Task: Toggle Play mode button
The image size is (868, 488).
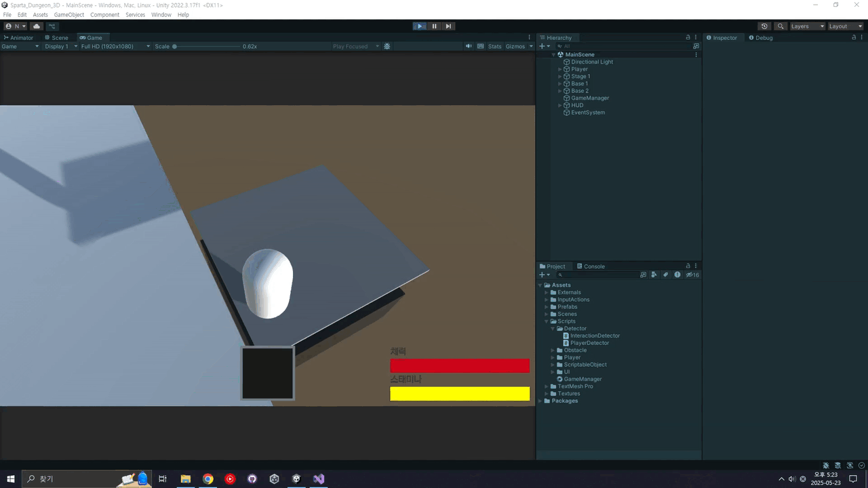Action: tap(420, 26)
